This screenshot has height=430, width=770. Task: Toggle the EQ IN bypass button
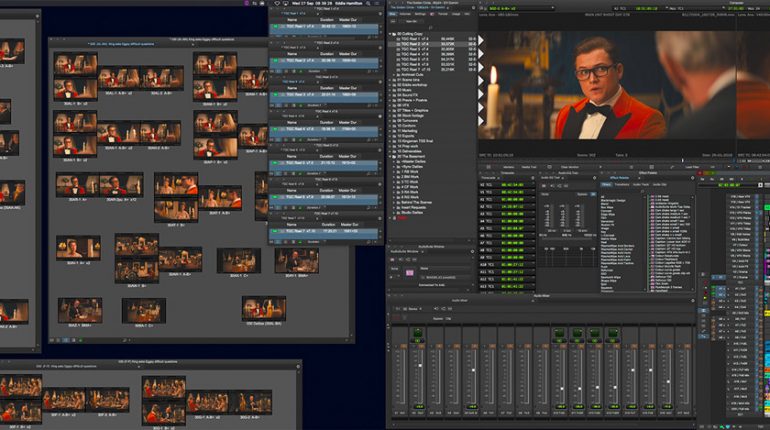point(593,194)
